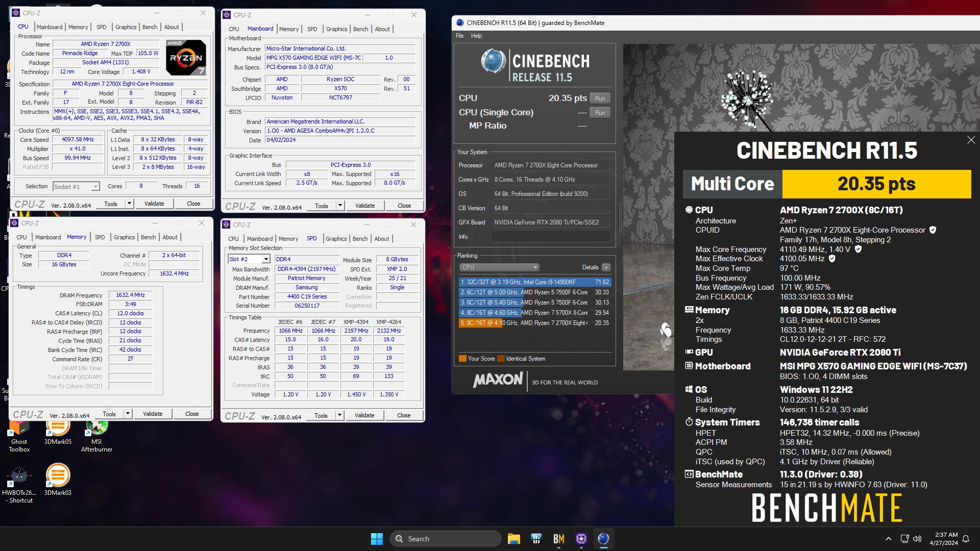
Task: Click the Cinebench taskbar icon
Action: pos(603,539)
